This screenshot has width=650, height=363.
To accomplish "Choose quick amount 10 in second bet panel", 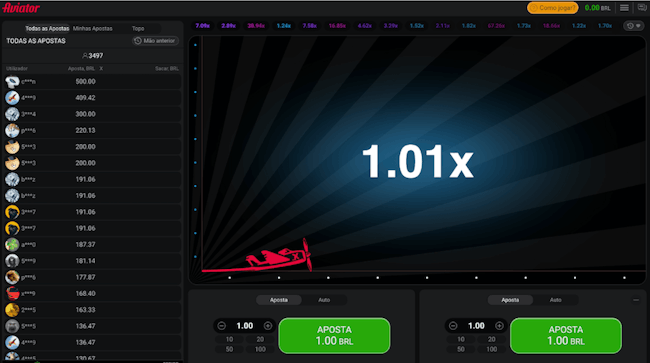I will point(461,339).
